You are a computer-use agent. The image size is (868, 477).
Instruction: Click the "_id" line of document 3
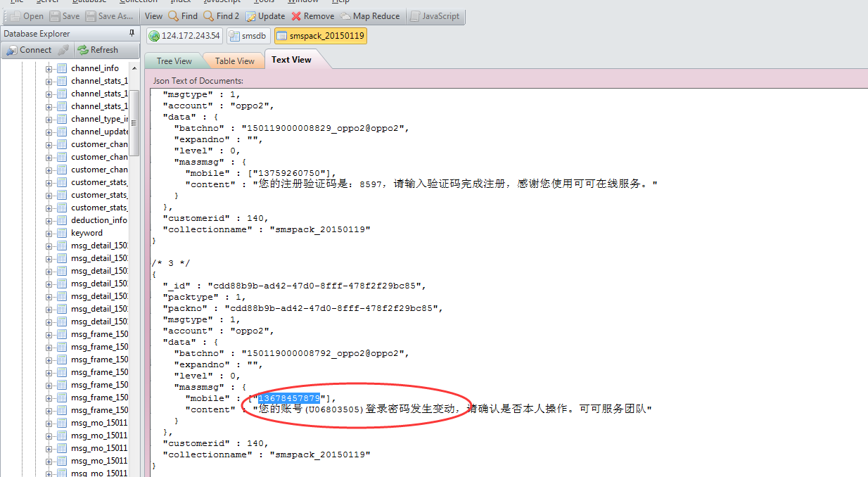tap(295, 286)
